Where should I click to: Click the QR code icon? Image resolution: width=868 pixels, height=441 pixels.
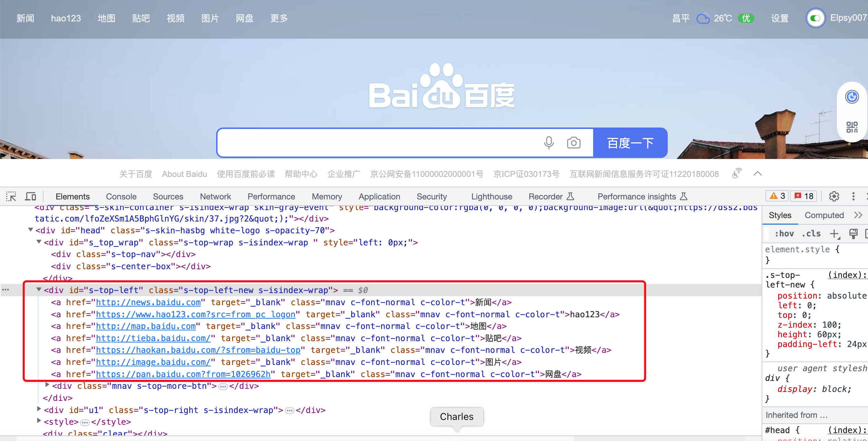click(852, 127)
